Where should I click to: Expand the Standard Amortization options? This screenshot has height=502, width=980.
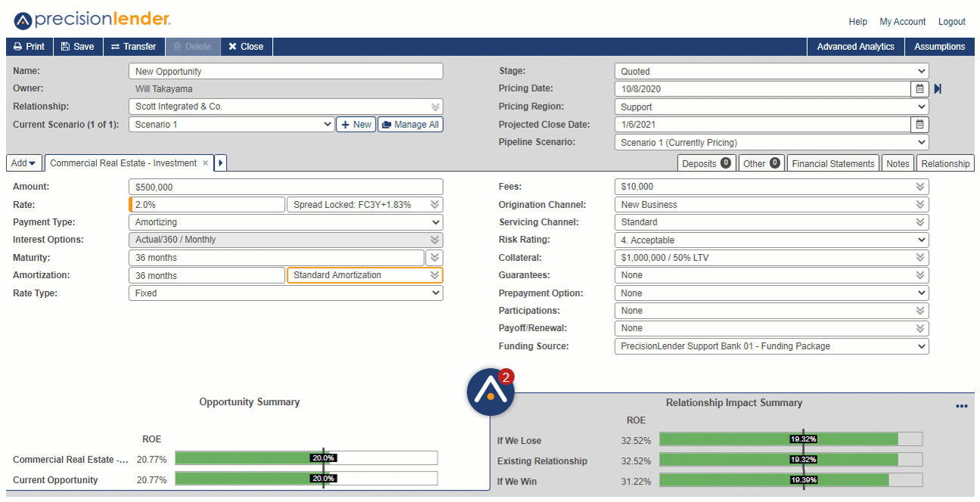point(435,275)
